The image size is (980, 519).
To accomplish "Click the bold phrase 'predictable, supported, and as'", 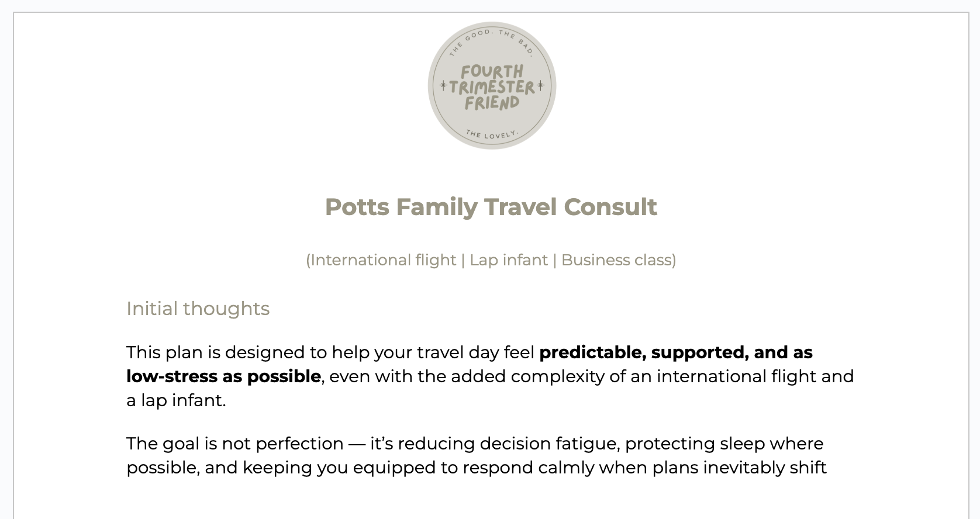I will click(x=676, y=352).
